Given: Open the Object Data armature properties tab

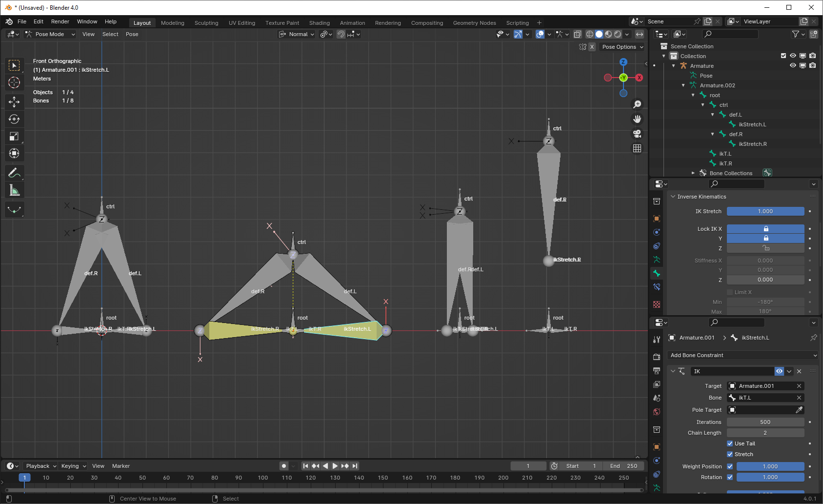Looking at the screenshot, I should pos(657,260).
